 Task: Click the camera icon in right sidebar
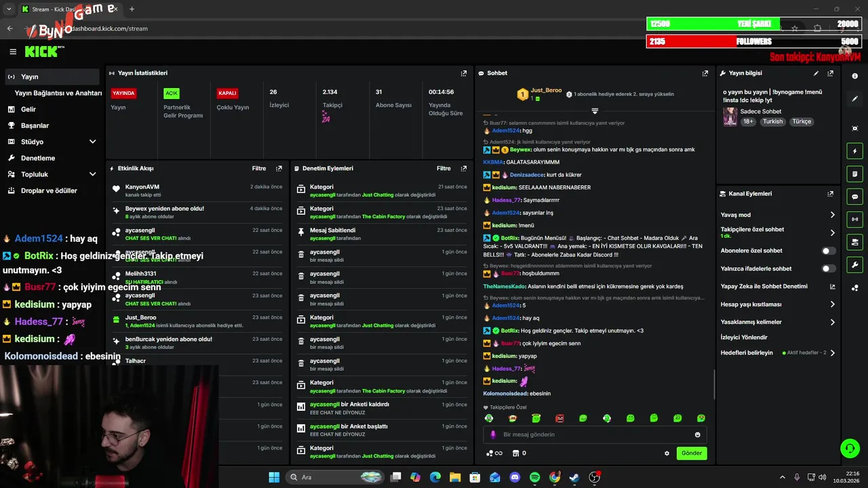pos(855,242)
